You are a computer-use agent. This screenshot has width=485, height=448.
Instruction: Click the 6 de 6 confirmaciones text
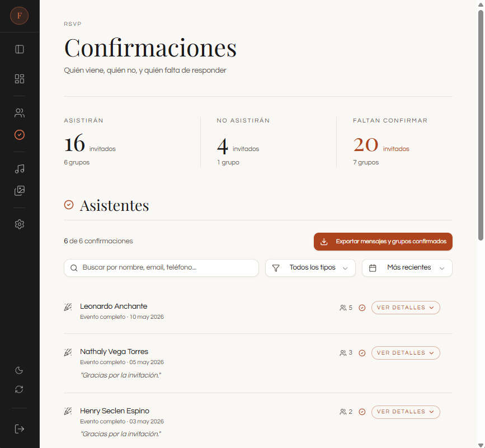(x=98, y=241)
